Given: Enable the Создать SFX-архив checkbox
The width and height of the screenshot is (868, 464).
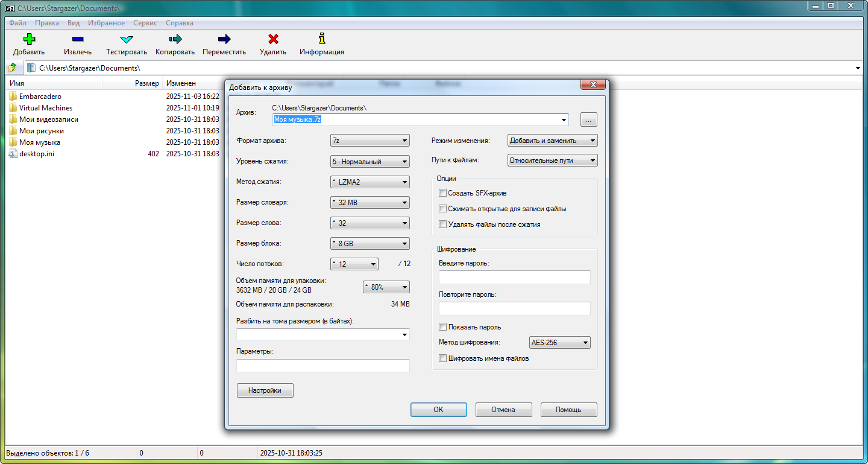Looking at the screenshot, I should (x=443, y=193).
